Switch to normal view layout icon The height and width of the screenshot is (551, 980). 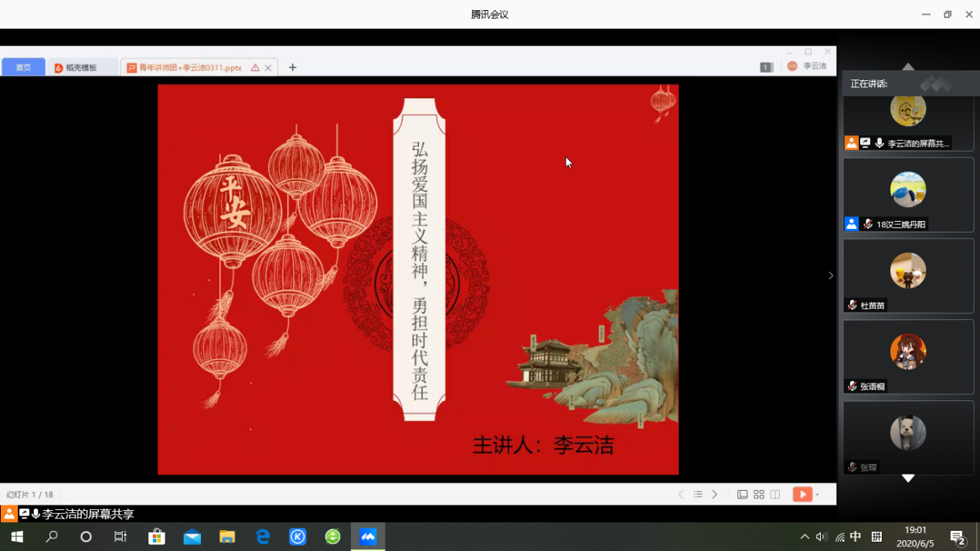pyautogui.click(x=742, y=495)
